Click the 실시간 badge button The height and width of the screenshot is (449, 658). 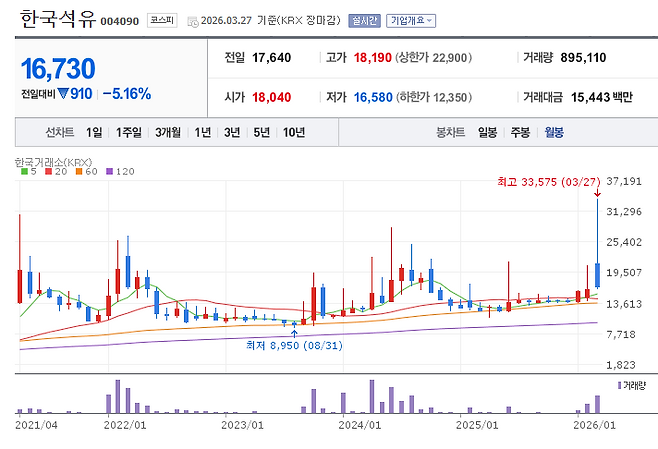(x=364, y=19)
